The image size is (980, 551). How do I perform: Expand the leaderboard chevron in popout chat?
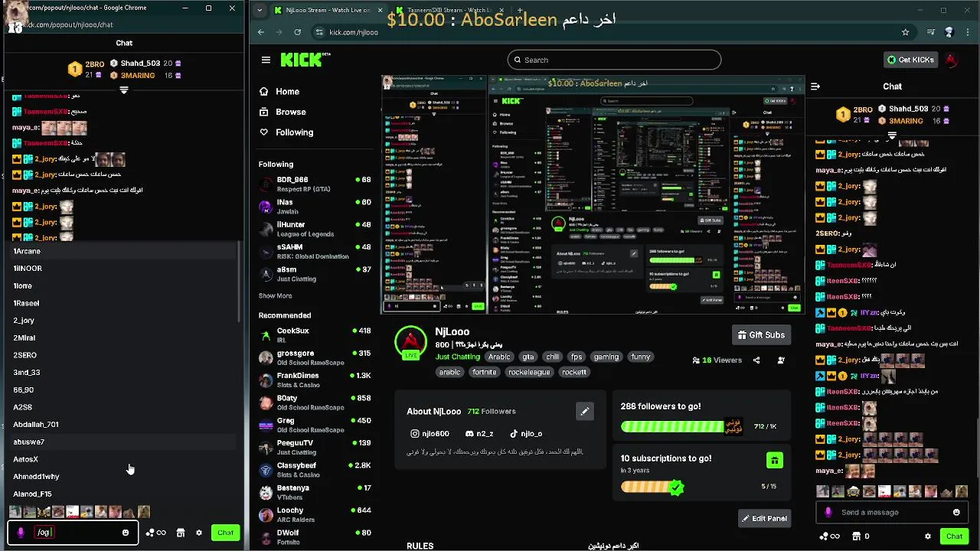pyautogui.click(x=124, y=90)
